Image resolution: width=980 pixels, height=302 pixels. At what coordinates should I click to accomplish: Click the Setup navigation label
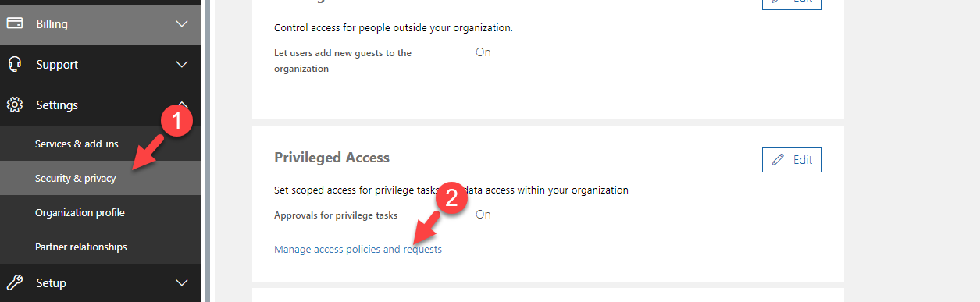point(51,283)
